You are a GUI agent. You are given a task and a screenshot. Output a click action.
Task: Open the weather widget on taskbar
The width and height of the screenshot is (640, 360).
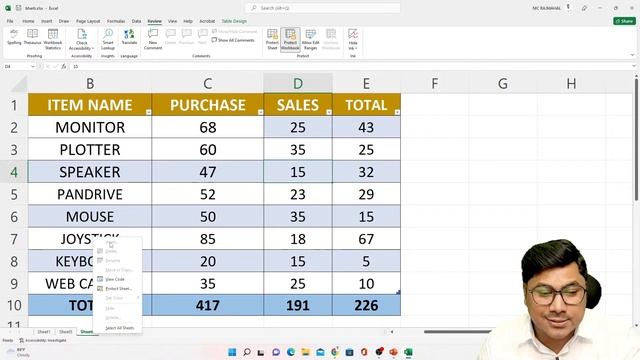click(18, 352)
